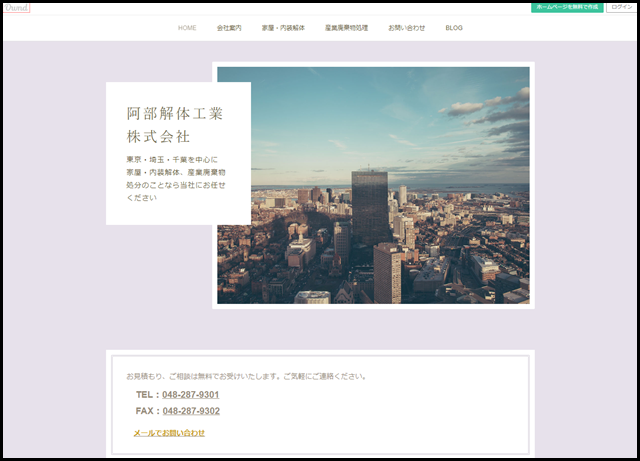Click the FAX number 048-287-9302 link
The image size is (640, 461).
[191, 411]
